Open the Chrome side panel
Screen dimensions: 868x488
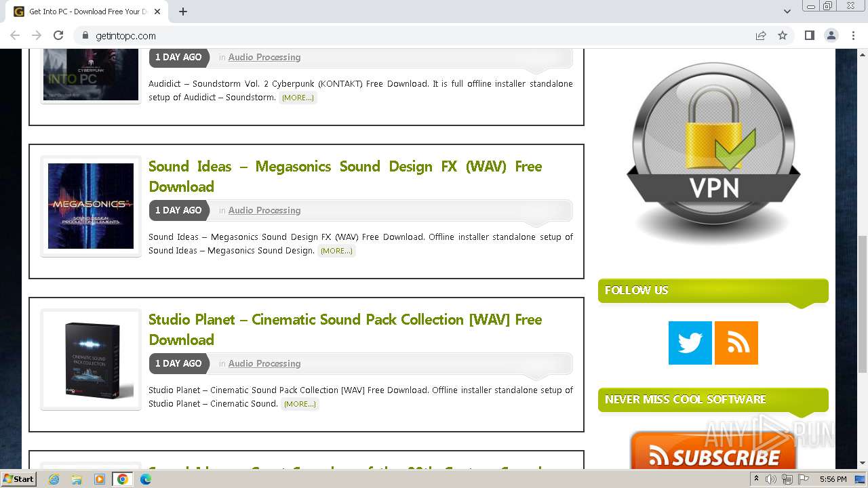pos(809,36)
